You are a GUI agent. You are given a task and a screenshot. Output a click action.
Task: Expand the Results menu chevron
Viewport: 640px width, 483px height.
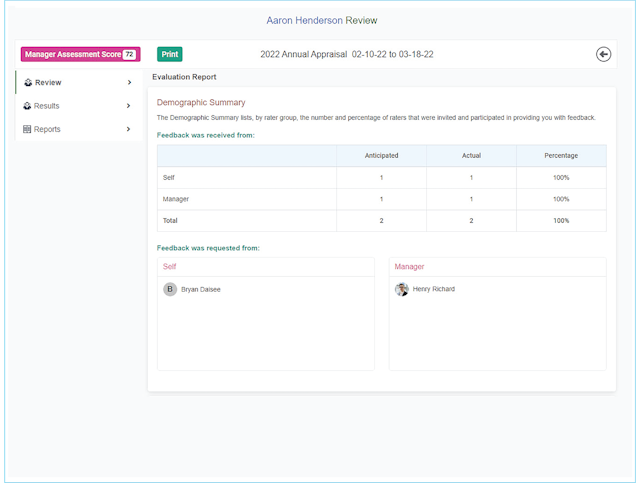[x=128, y=106]
